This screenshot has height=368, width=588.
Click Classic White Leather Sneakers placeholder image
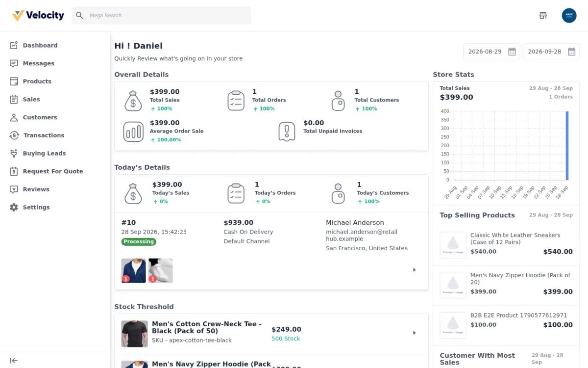coord(453,245)
